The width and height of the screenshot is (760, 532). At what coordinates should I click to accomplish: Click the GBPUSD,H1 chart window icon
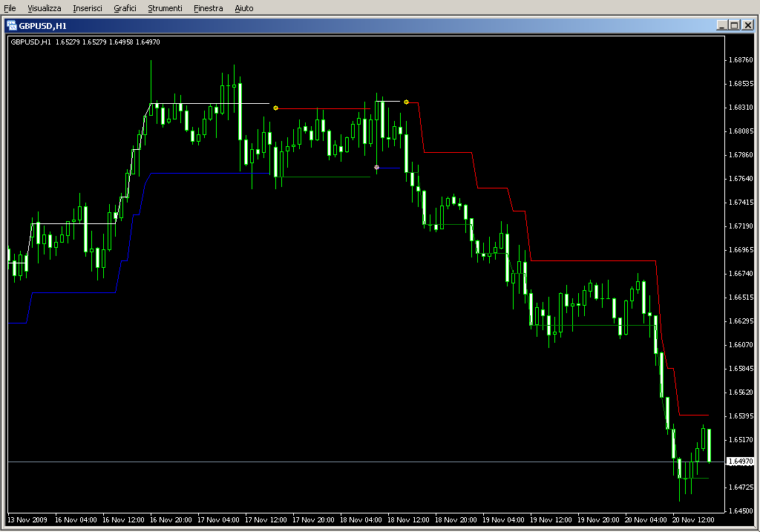click(12, 26)
